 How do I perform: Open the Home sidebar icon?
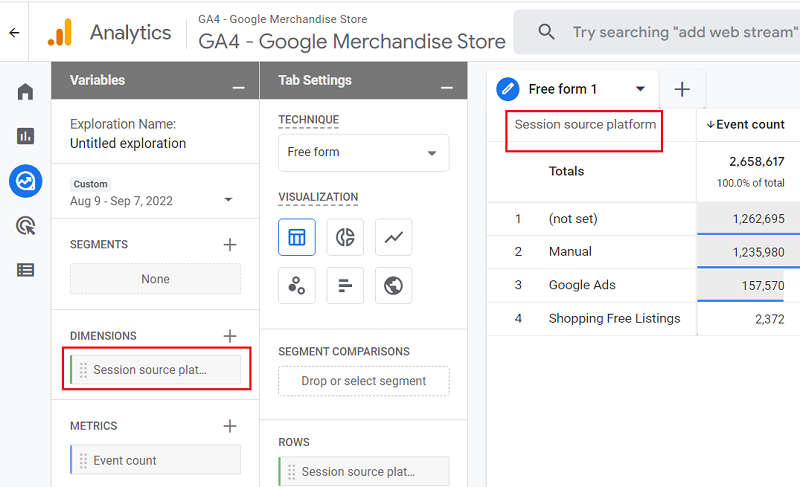pyautogui.click(x=25, y=92)
